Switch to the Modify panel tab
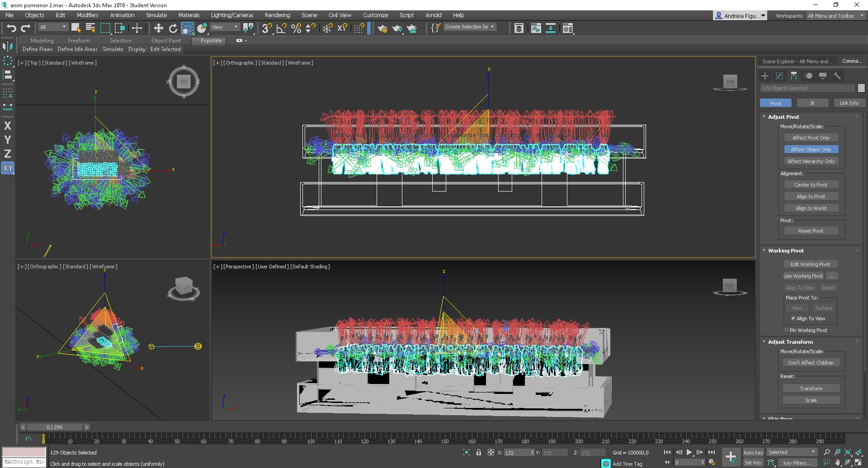This screenshot has width=868, height=468. 779,76
